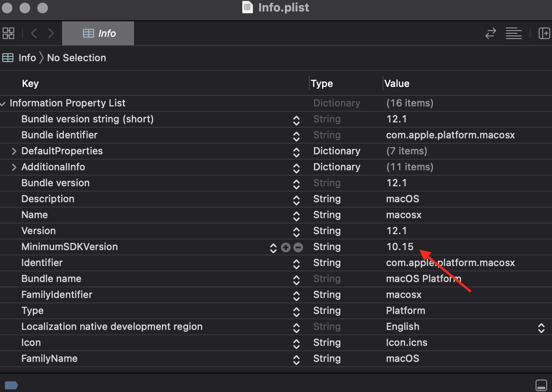Open the DefaultProperties type Dictionary cell

[x=337, y=151]
